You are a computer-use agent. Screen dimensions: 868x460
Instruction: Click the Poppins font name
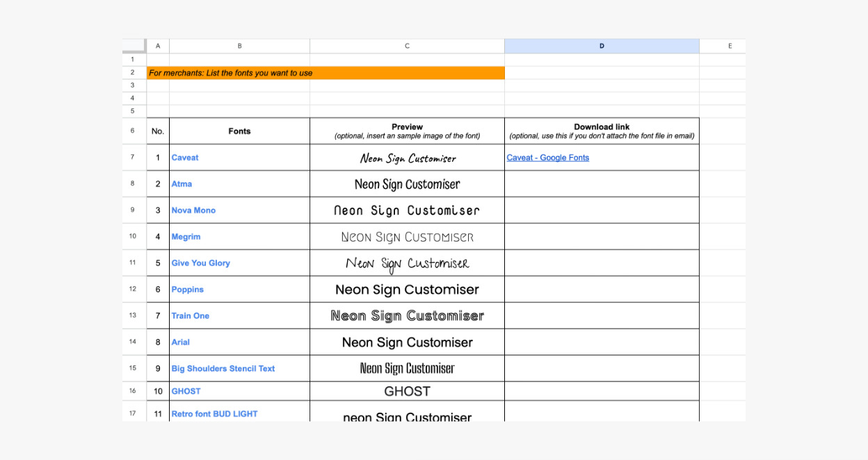tap(188, 290)
